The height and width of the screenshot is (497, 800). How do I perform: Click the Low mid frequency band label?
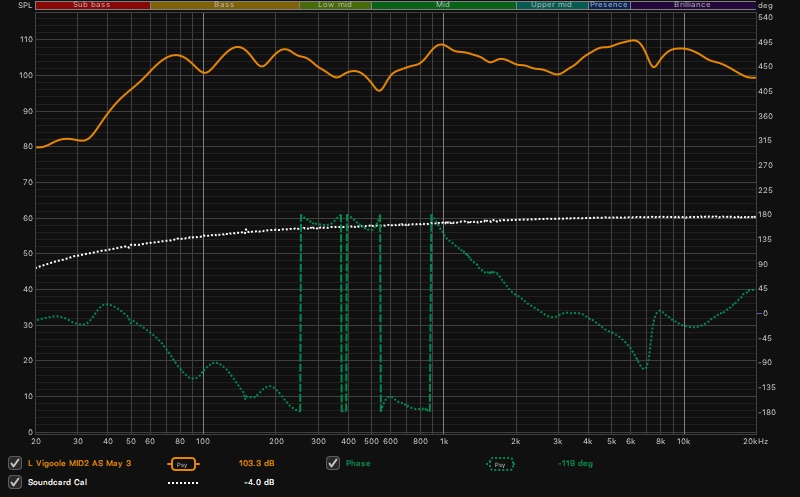pyautogui.click(x=335, y=5)
